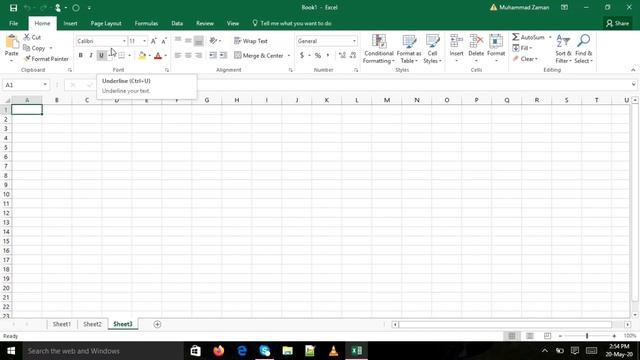Open the font size dropdown

[x=144, y=41]
